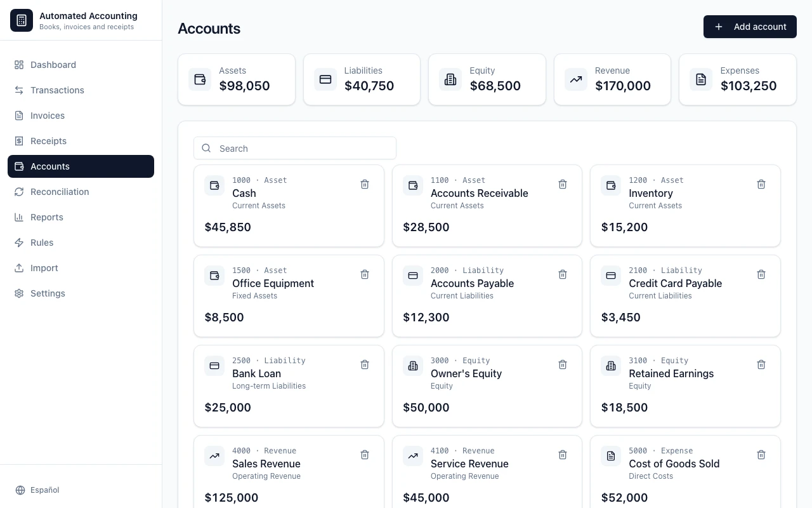
Task: Open the Cash account card
Action: pyautogui.click(x=289, y=206)
